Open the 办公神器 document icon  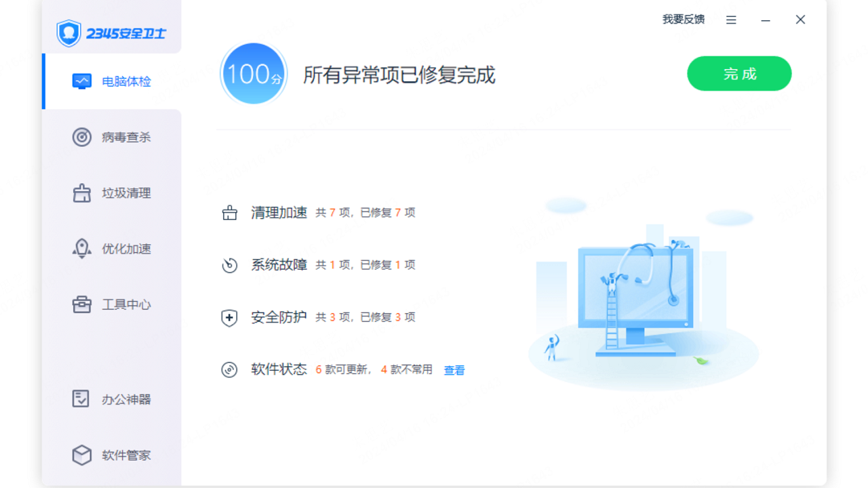[x=81, y=399]
